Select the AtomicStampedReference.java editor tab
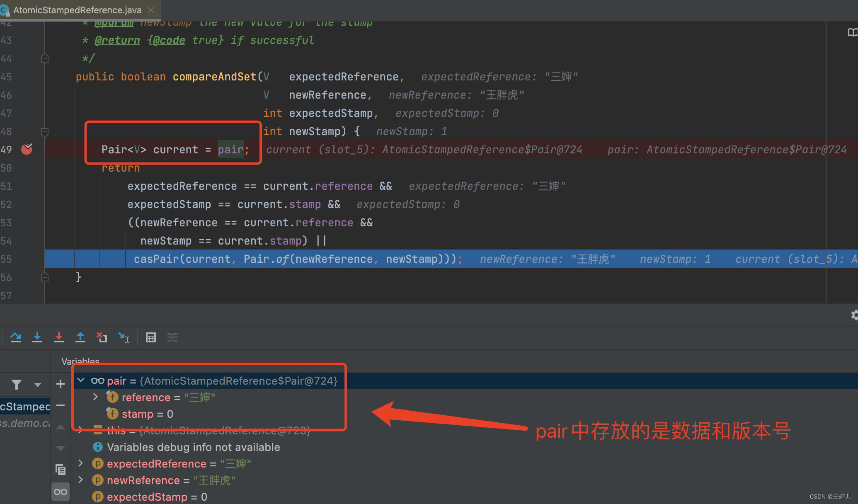The image size is (858, 504). point(77,10)
